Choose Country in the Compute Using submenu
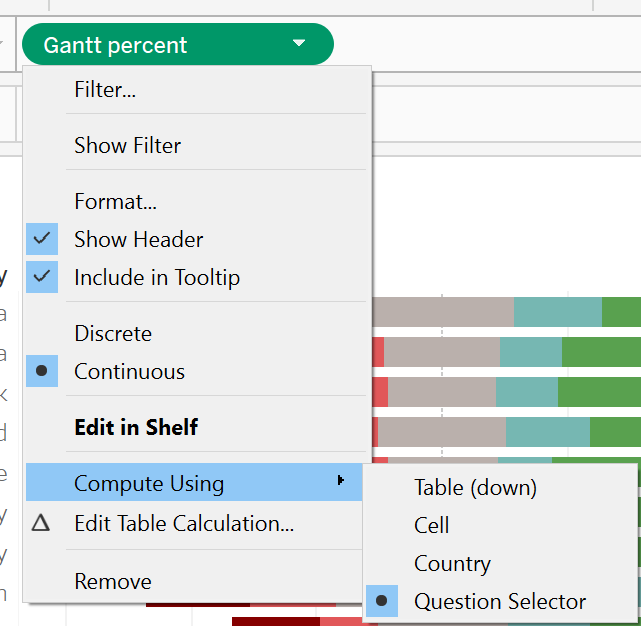641x626 pixels. coord(452,564)
